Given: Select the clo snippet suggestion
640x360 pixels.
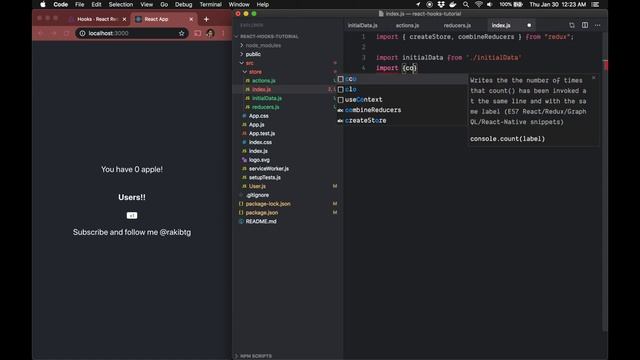Looking at the screenshot, I should coord(402,89).
